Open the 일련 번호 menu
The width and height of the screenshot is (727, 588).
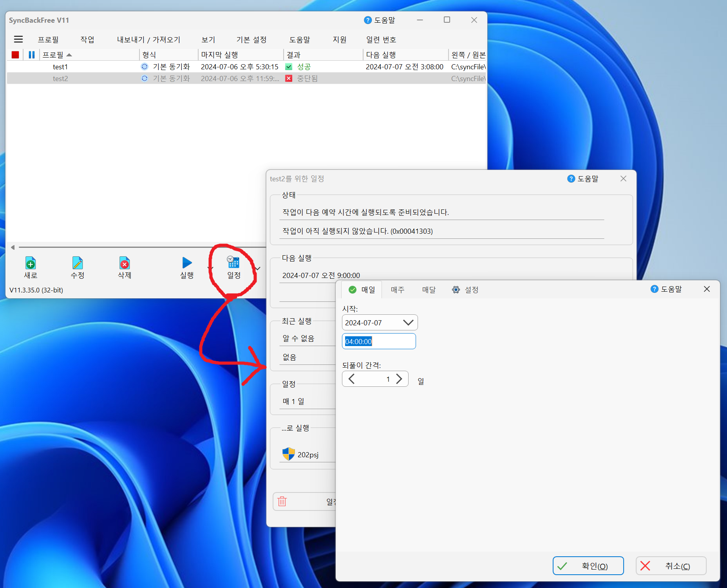coord(381,40)
